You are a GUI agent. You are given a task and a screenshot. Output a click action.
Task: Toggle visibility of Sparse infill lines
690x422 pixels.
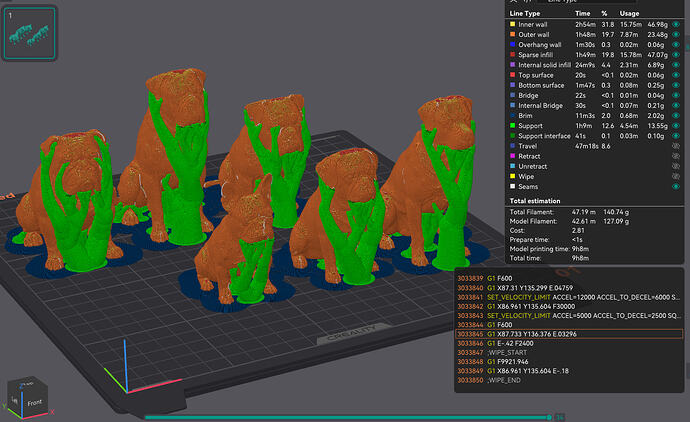click(676, 55)
